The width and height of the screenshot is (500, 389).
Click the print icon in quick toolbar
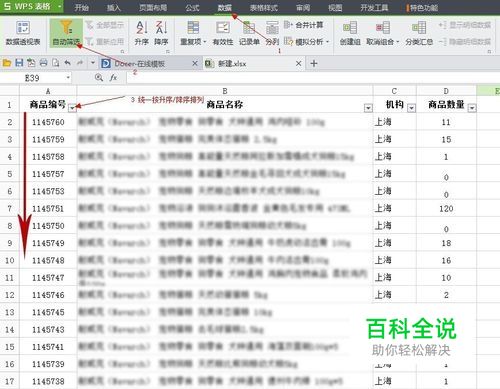43,63
